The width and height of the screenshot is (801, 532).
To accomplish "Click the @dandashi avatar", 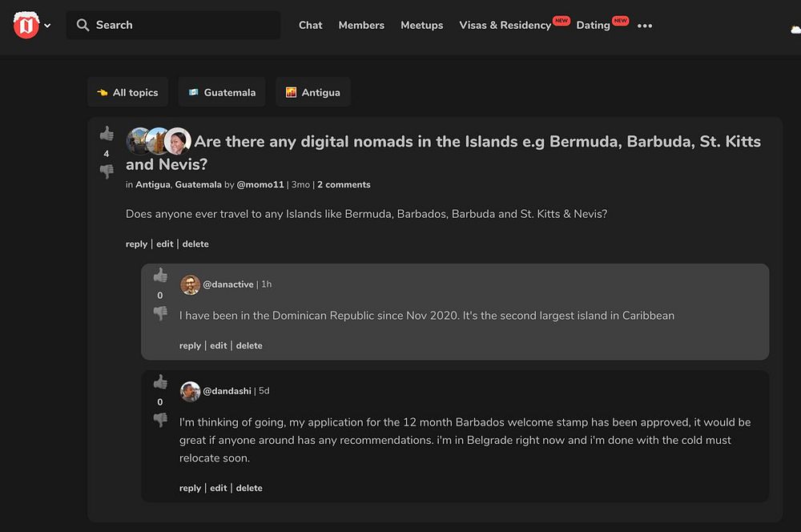I will coord(190,392).
